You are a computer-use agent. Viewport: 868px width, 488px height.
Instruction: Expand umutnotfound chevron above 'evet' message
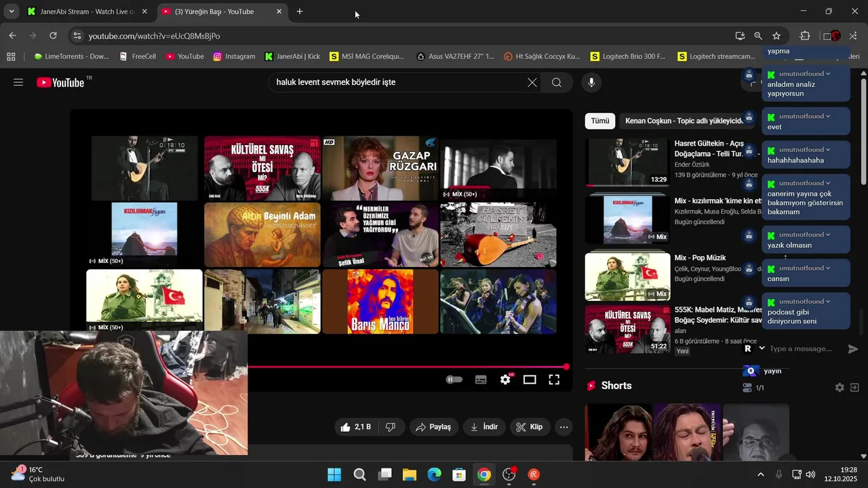point(828,116)
